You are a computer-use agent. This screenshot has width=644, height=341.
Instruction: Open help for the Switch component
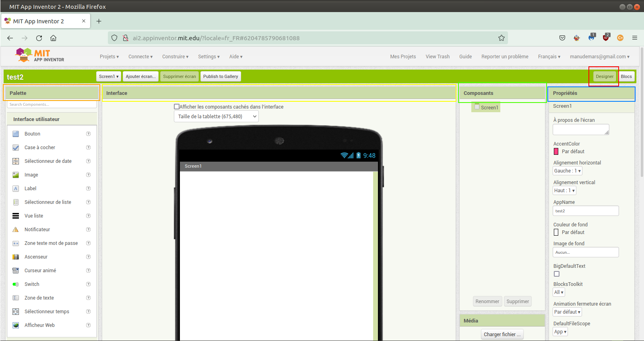(x=88, y=284)
